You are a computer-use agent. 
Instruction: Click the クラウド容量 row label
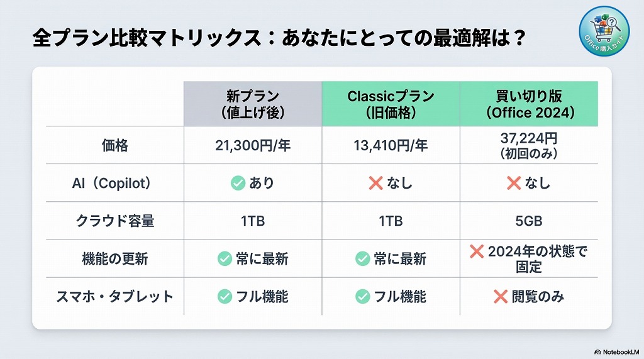coord(114,221)
